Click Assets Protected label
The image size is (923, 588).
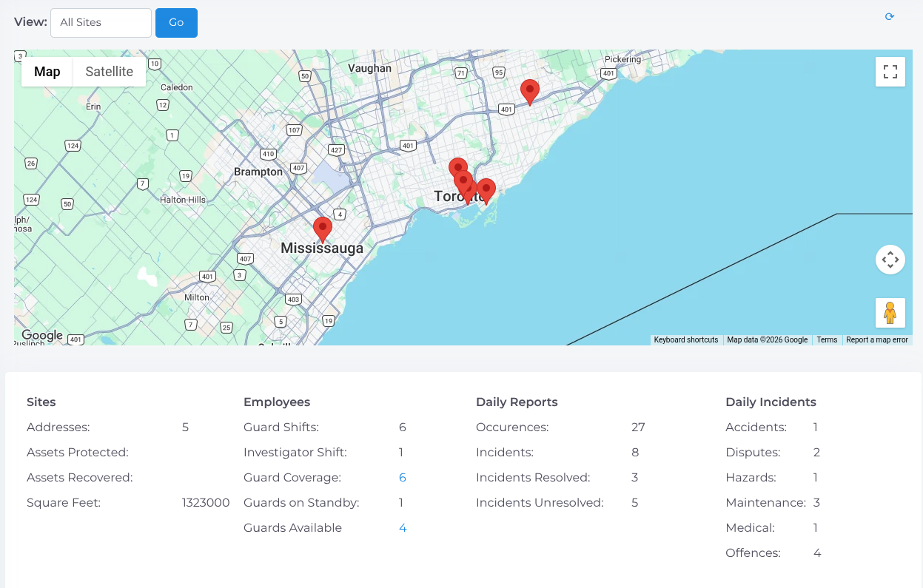click(78, 453)
